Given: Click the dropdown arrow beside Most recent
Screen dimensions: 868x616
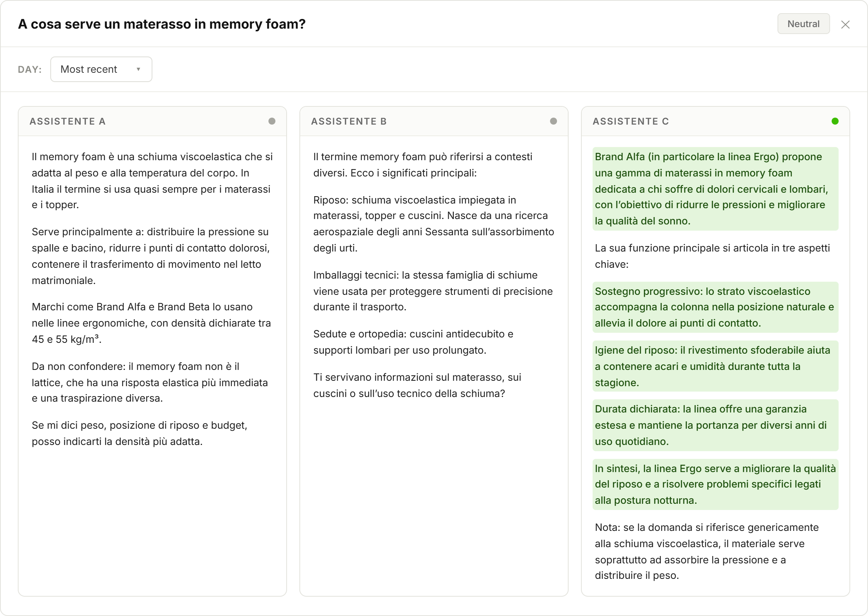Looking at the screenshot, I should tap(138, 69).
